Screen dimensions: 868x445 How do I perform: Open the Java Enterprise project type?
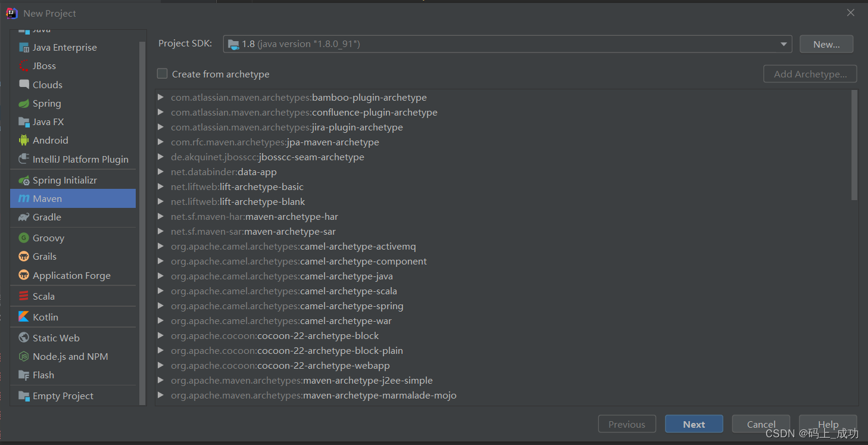pos(65,47)
